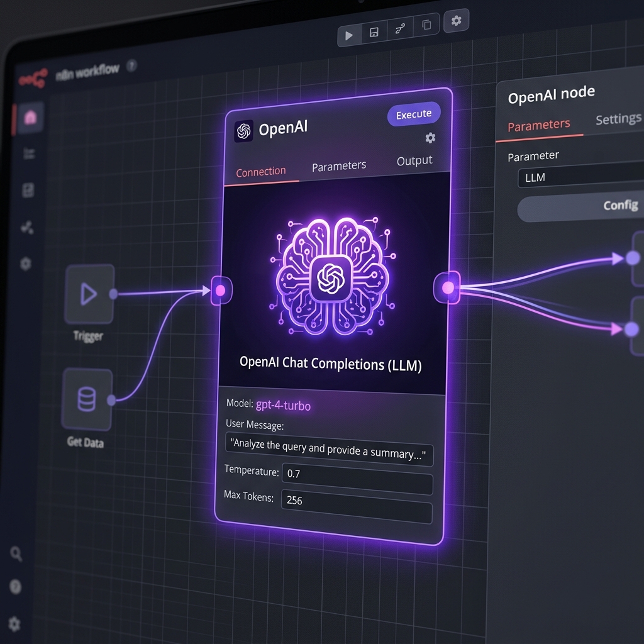Viewport: 644px width, 644px height.
Task: Click the glowing brain illustration
Action: 332,277
